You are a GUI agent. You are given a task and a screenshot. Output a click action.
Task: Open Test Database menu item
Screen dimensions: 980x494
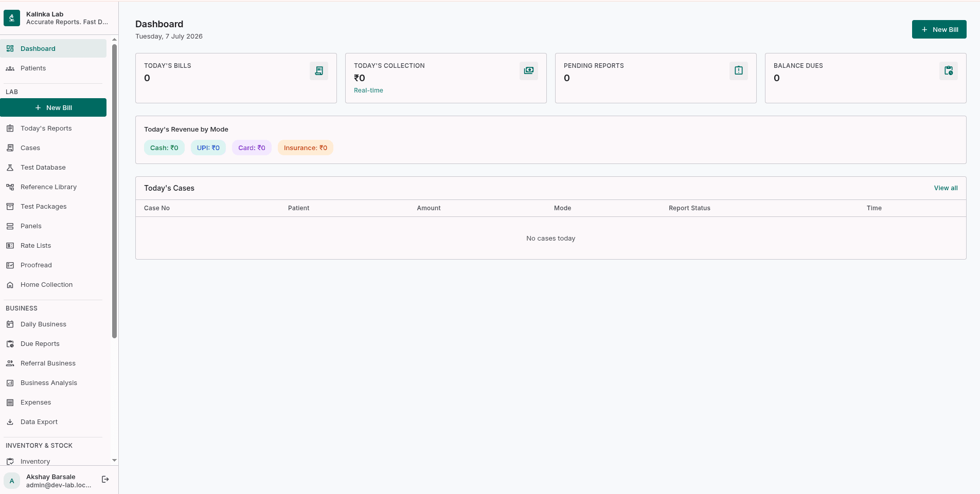pos(53,167)
